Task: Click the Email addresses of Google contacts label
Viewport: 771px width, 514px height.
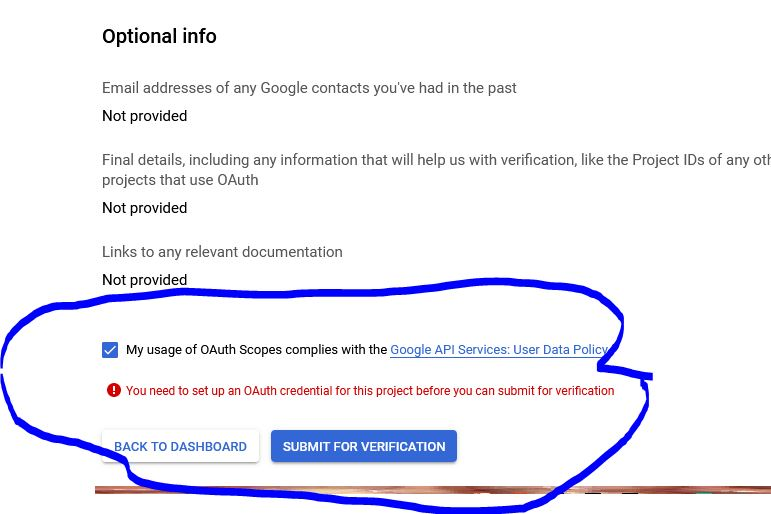Action: (309, 88)
